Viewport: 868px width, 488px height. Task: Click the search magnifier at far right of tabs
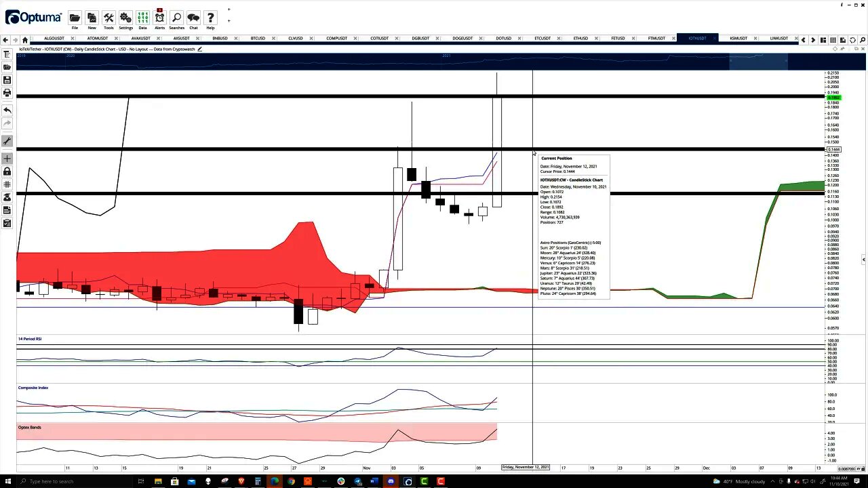click(x=863, y=40)
